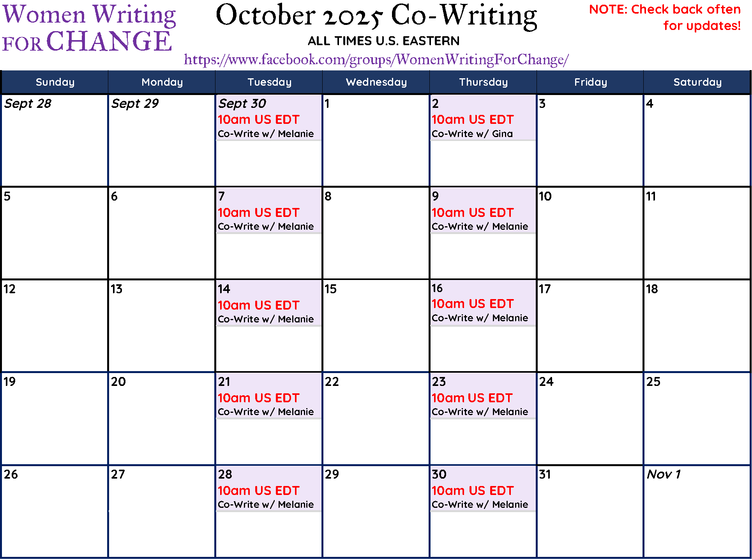Screen dimensions: 752x560
Task: Click the Tuesday column header
Action: (269, 82)
